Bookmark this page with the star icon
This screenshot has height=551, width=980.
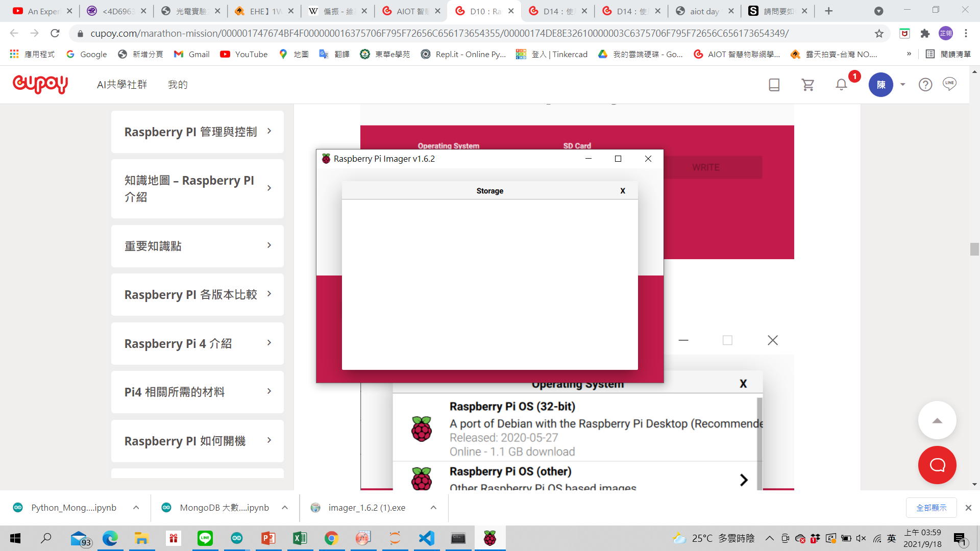(879, 34)
